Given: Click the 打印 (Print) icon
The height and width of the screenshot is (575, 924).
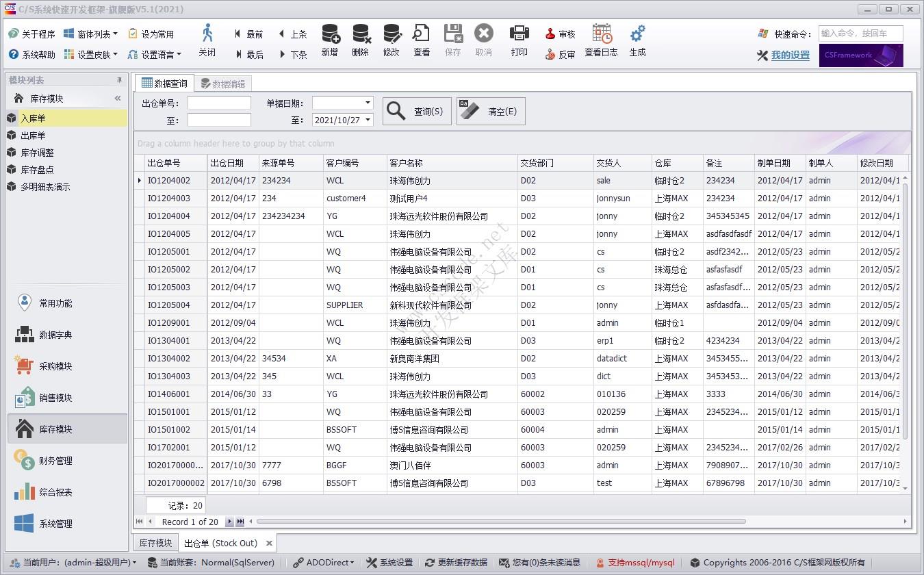Looking at the screenshot, I should [x=519, y=41].
